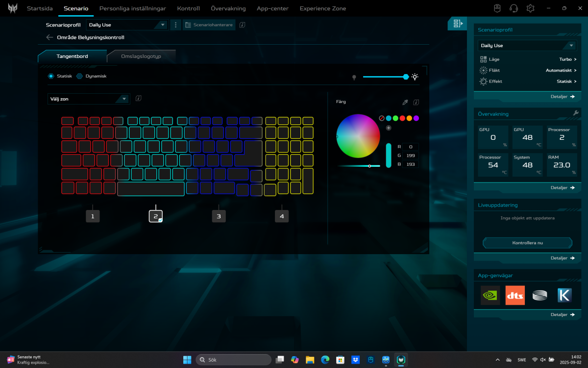Go back with the Område Belysningskontroll arrow

click(x=49, y=37)
